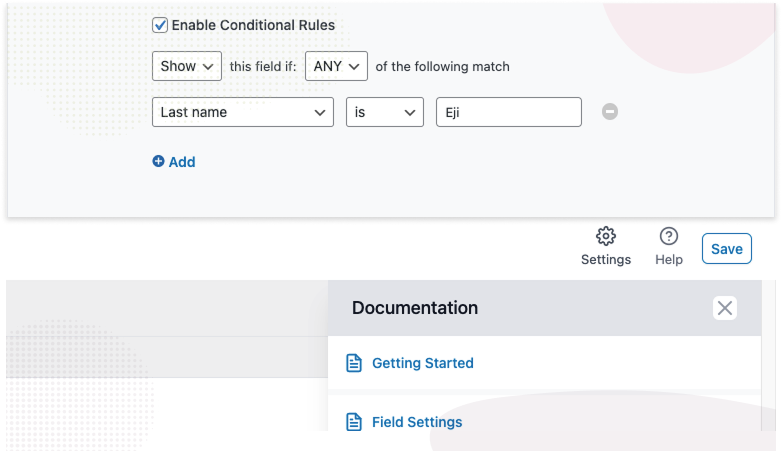
Task: Close the Documentation panel with X
Action: click(725, 308)
